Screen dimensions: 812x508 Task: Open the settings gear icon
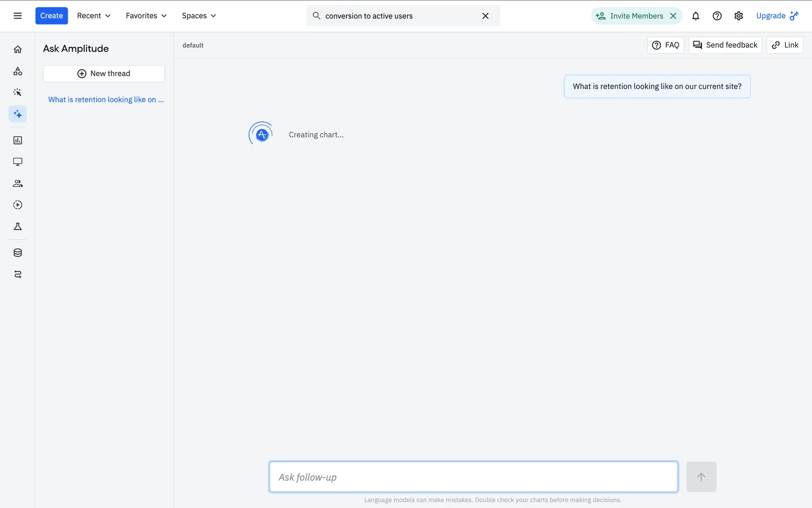coord(738,16)
